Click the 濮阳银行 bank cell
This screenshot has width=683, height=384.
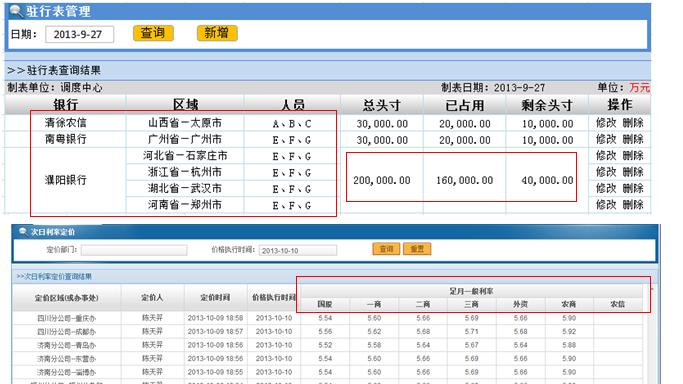click(x=65, y=180)
